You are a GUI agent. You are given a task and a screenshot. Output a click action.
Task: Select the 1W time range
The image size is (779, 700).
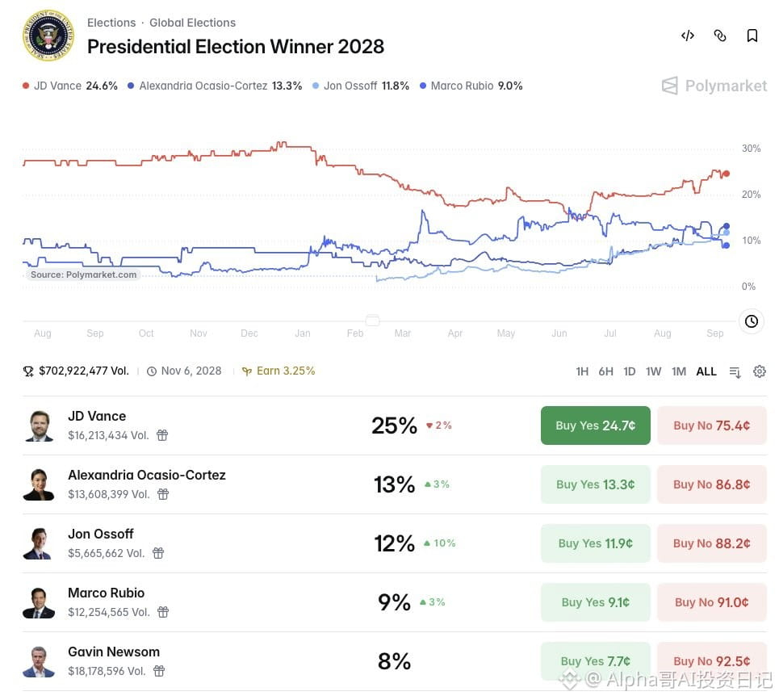pos(653,371)
